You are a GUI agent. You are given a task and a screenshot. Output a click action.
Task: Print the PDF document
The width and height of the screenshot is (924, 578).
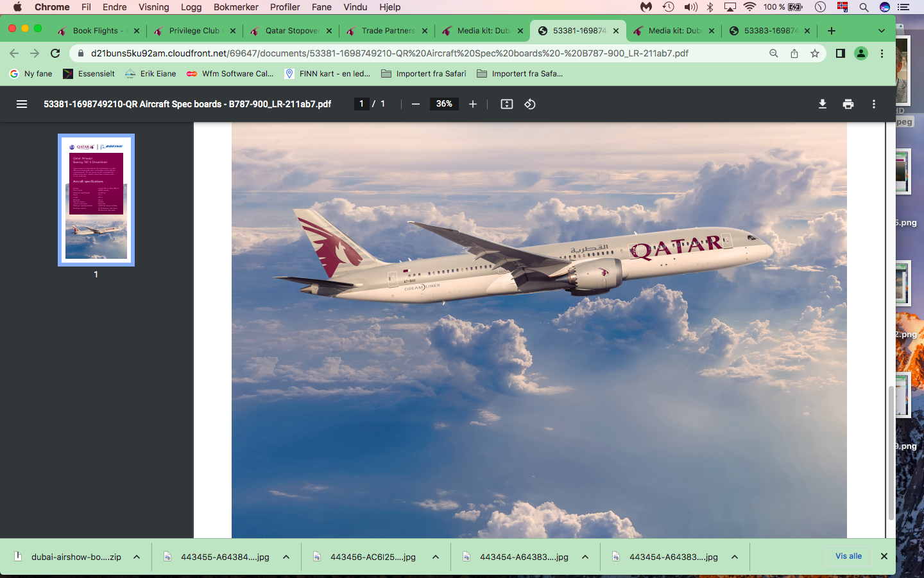point(848,104)
